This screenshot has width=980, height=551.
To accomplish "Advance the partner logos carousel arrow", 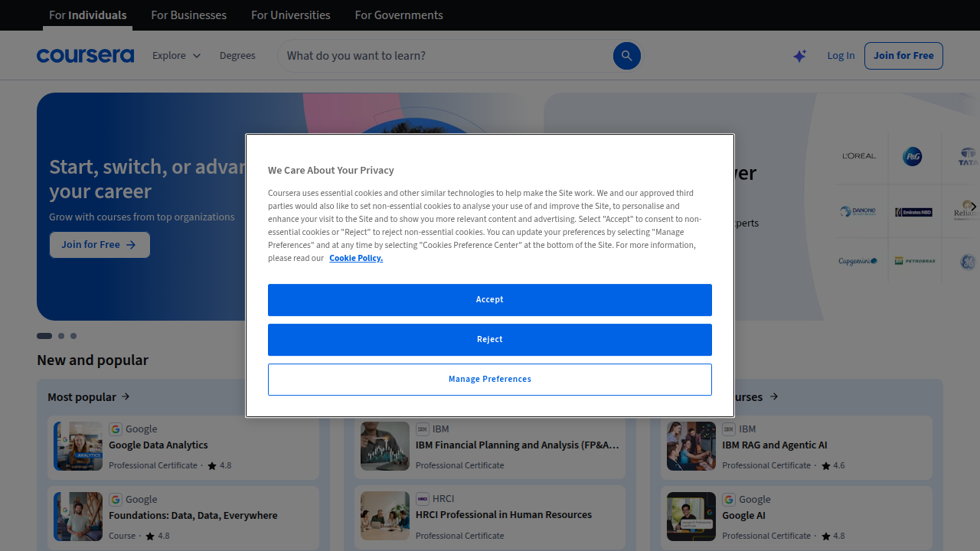I will click(973, 206).
